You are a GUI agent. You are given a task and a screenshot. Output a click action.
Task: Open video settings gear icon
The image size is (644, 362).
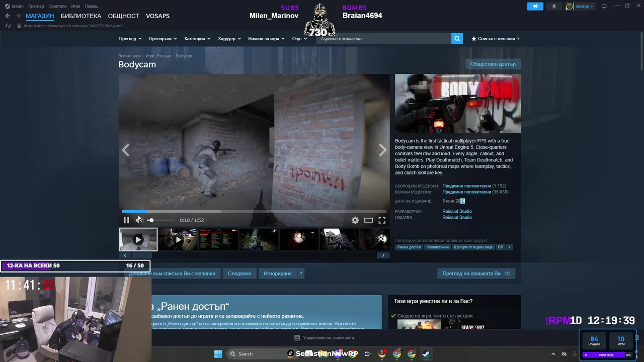point(355,220)
